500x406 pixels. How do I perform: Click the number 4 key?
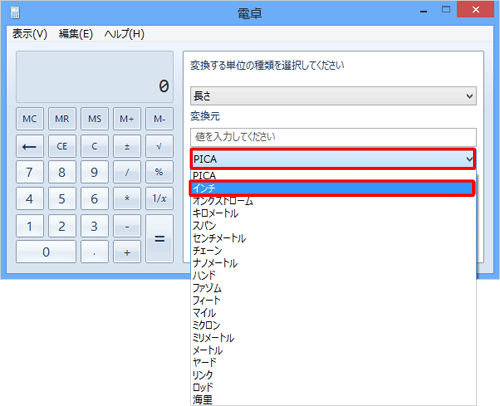(x=30, y=199)
